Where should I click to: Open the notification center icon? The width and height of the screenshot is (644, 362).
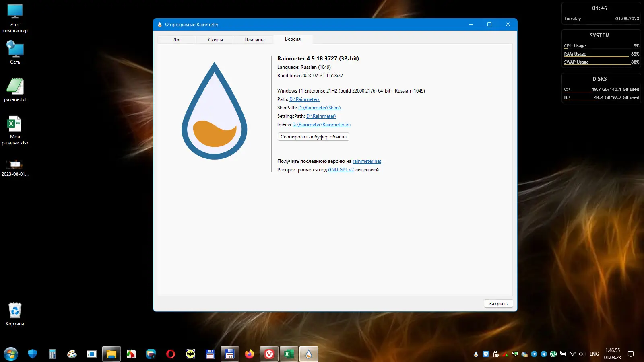pos(631,354)
